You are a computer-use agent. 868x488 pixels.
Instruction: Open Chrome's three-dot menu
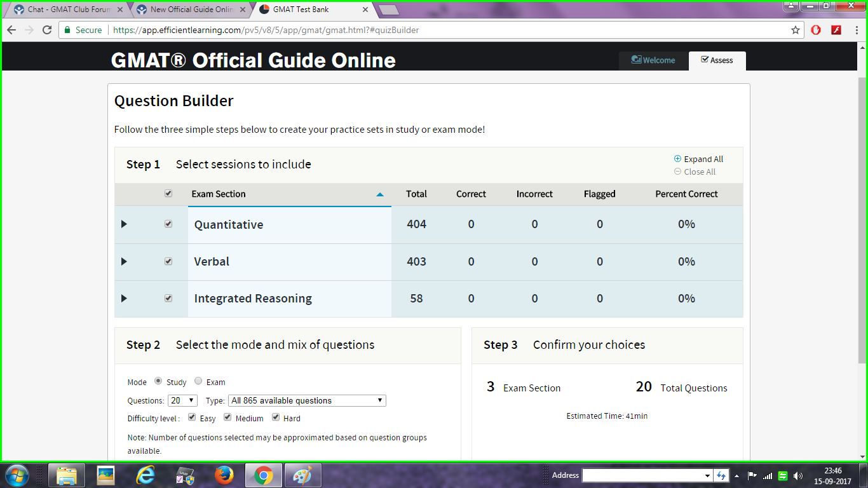tap(855, 30)
